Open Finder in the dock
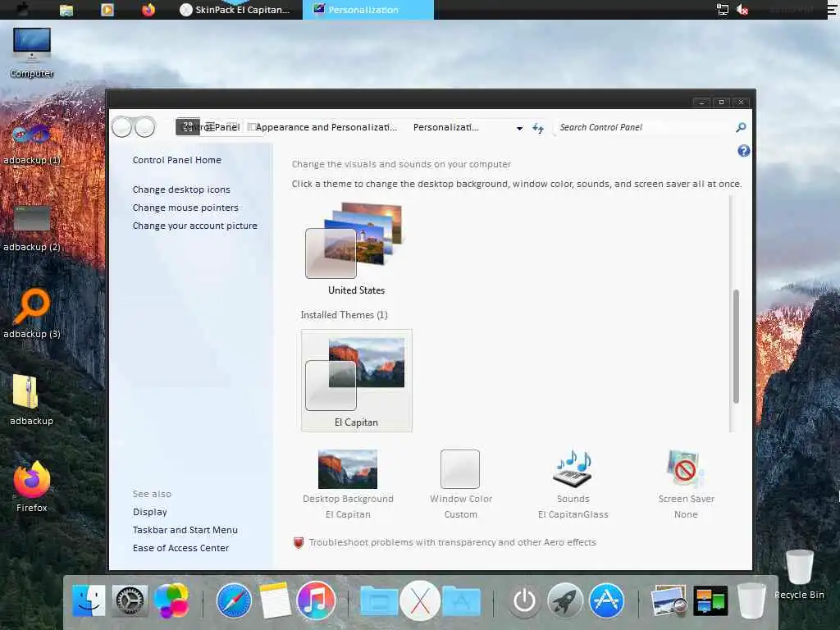 [89, 600]
